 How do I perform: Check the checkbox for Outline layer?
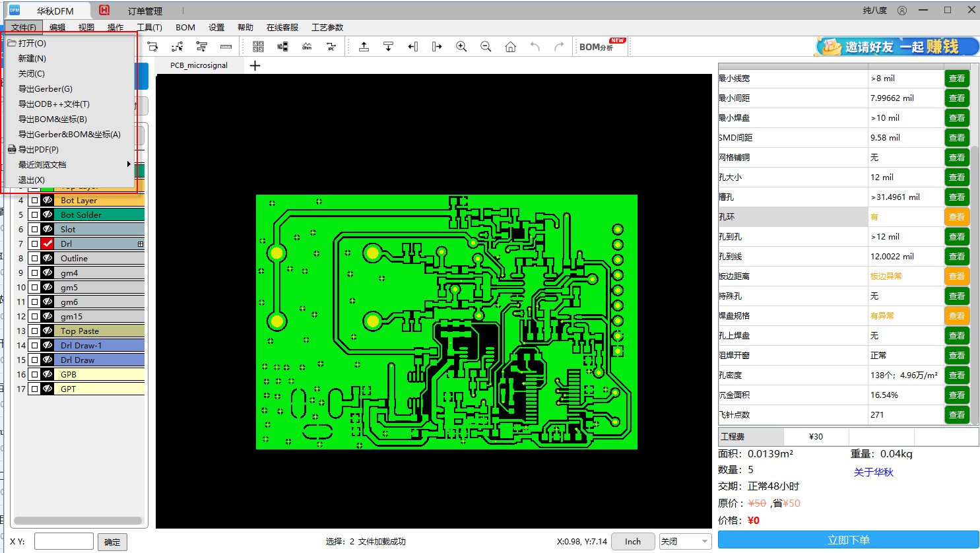[34, 258]
